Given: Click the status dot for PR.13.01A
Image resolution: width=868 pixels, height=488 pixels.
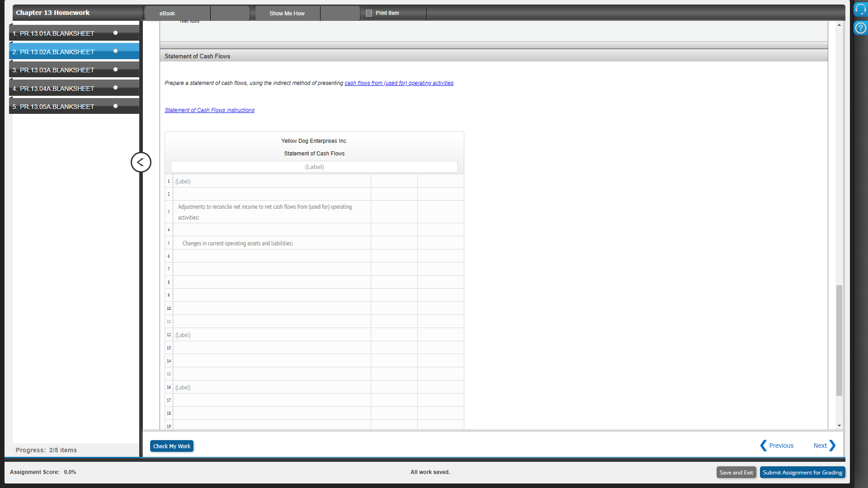Looking at the screenshot, I should click(x=116, y=33).
